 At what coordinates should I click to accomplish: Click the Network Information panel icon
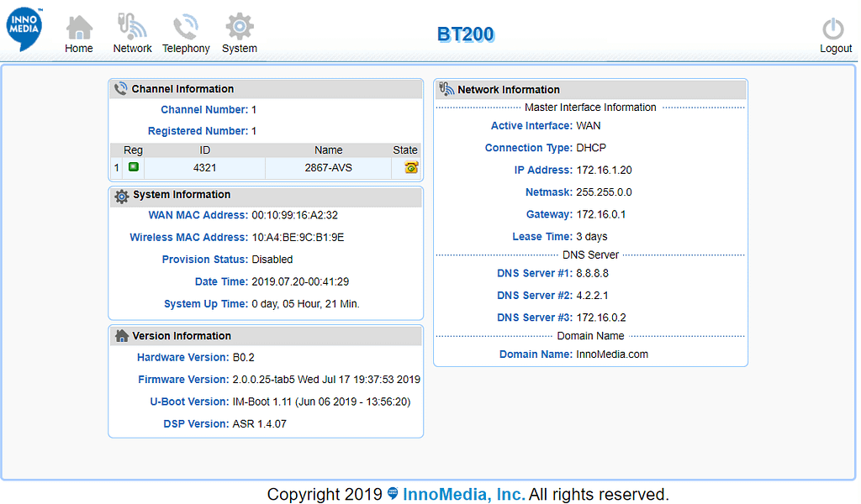446,88
